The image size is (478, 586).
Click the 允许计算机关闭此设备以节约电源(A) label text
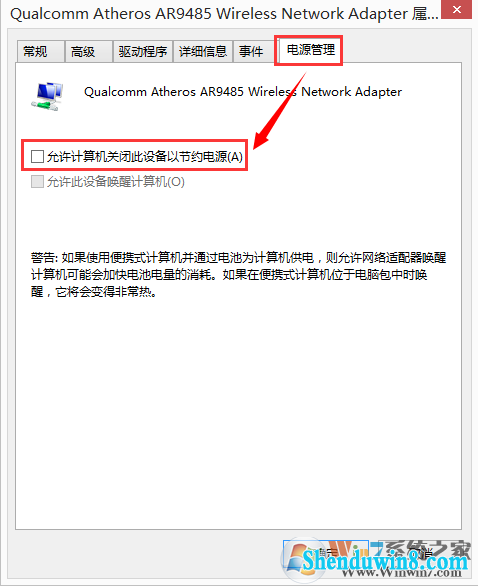point(145,157)
